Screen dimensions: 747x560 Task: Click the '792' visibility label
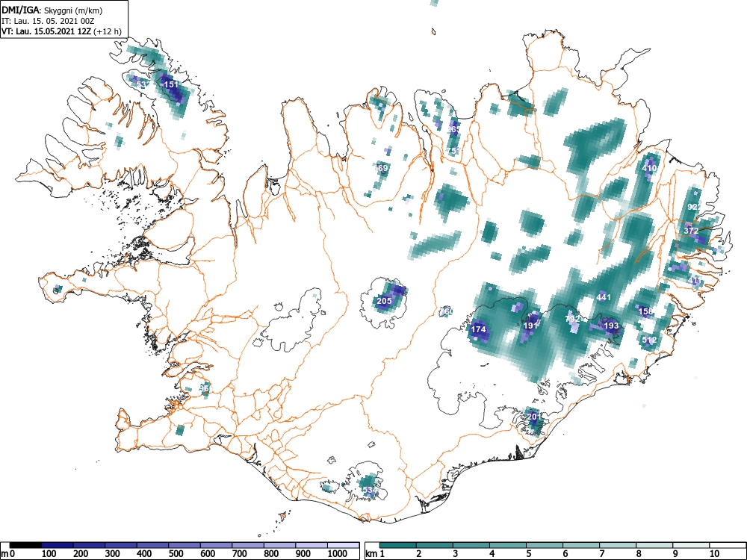[x=572, y=319]
